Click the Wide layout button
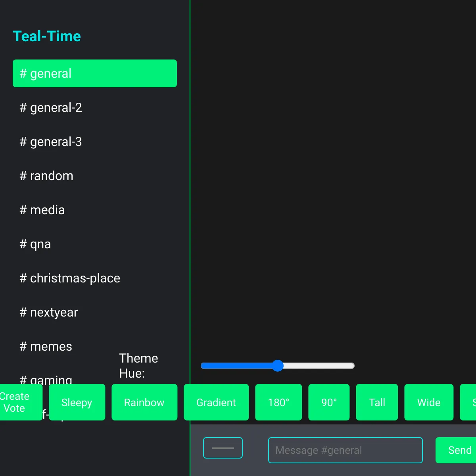 coord(429,402)
